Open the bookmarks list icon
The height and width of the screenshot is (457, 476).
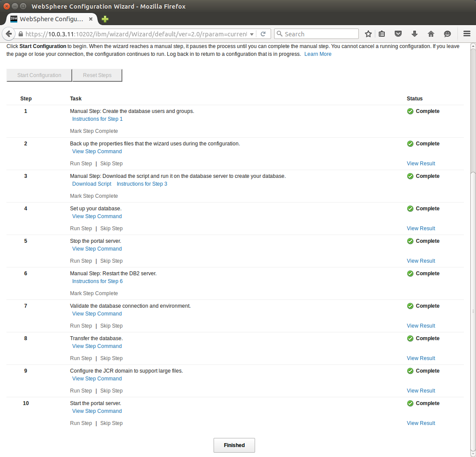tap(382, 34)
